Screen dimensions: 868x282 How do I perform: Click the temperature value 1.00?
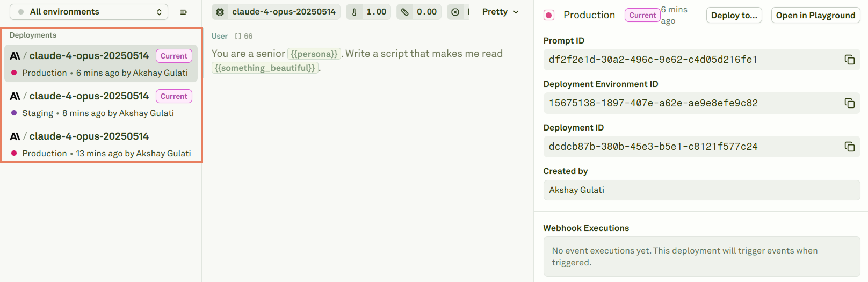click(376, 12)
